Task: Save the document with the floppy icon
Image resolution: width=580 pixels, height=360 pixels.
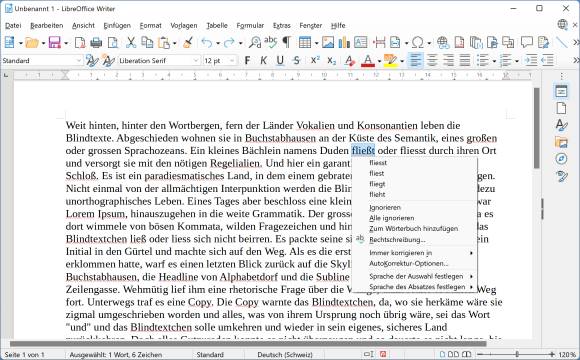Action: point(54,43)
